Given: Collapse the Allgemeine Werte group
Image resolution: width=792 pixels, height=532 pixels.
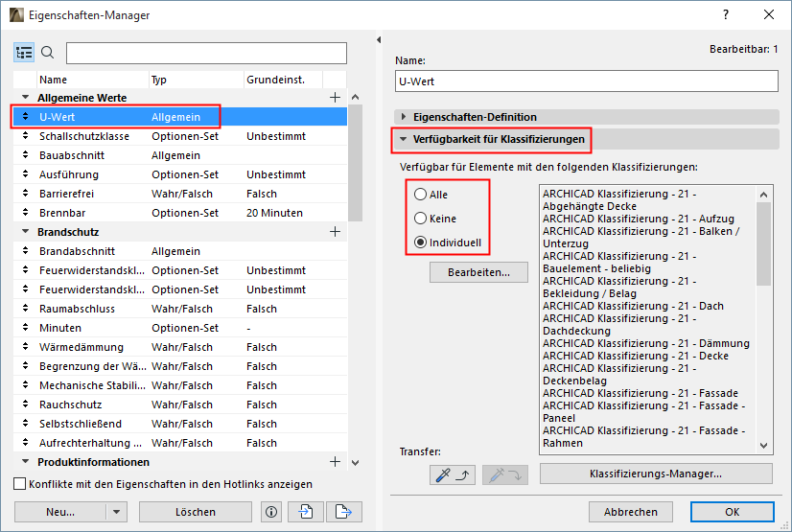Looking at the screenshot, I should point(25,98).
